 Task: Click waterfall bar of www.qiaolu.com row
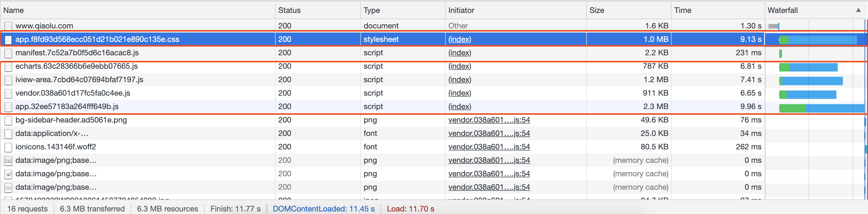773,26
